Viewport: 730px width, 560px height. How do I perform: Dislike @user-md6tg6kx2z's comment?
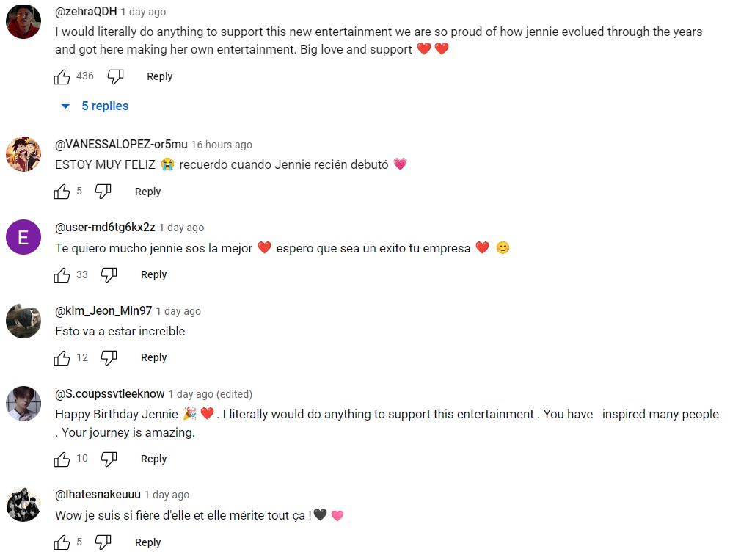pos(109,274)
